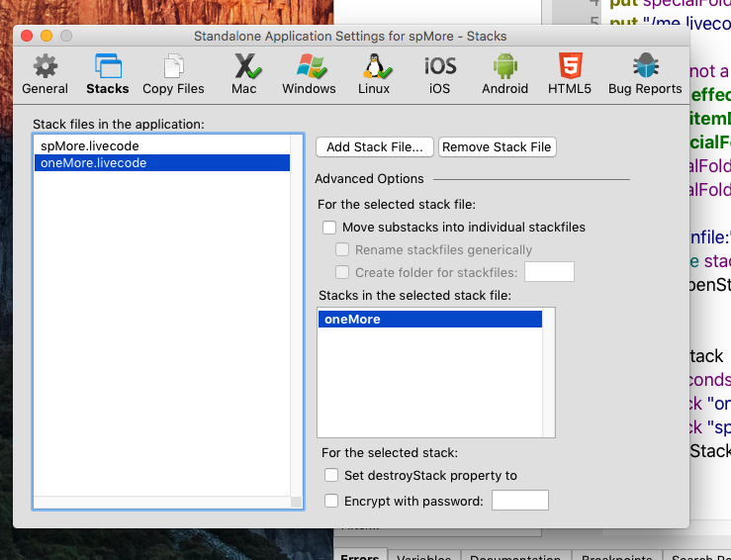The width and height of the screenshot is (731, 560).
Task: Click the encryption password field
Action: pyautogui.click(x=520, y=501)
